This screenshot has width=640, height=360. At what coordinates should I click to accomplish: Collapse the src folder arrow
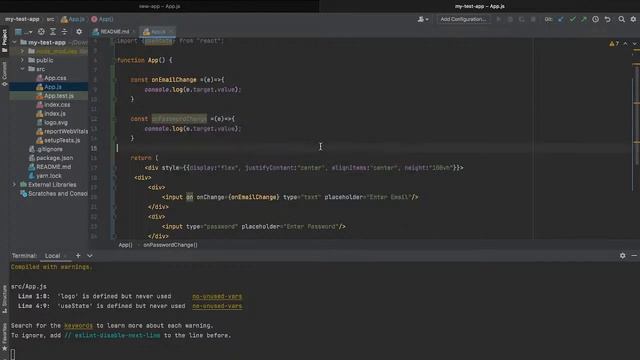click(x=22, y=69)
